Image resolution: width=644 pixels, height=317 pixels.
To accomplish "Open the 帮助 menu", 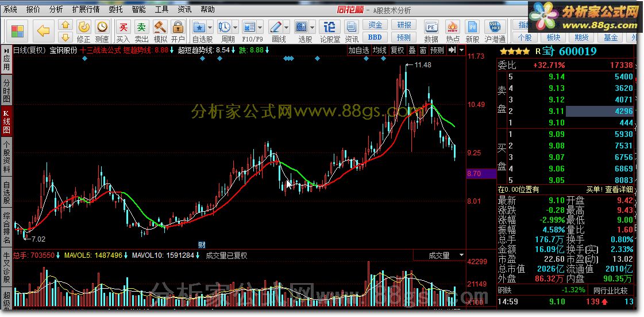I will pos(207,9).
